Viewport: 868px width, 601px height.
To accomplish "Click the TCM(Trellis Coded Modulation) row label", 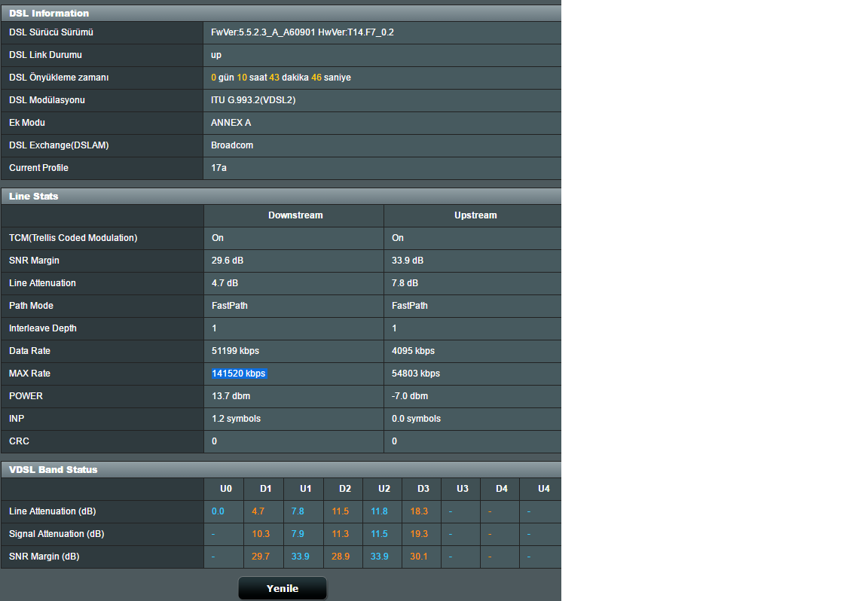I will click(73, 238).
